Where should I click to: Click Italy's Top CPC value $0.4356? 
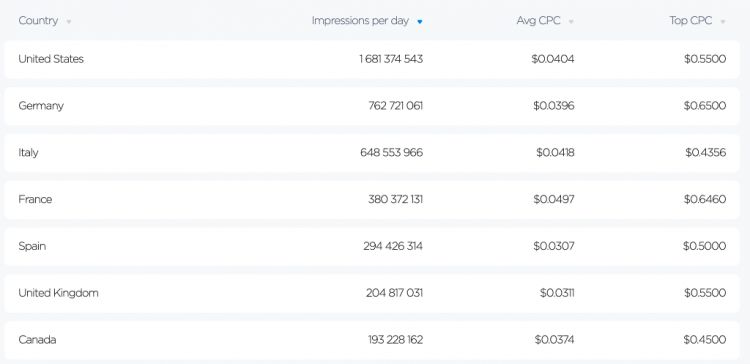(x=706, y=153)
